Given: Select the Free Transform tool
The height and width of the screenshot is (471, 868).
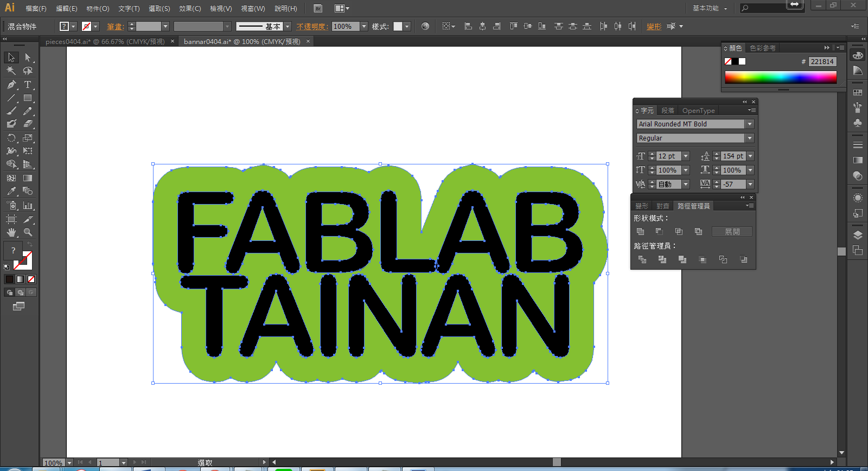Looking at the screenshot, I should [x=28, y=151].
